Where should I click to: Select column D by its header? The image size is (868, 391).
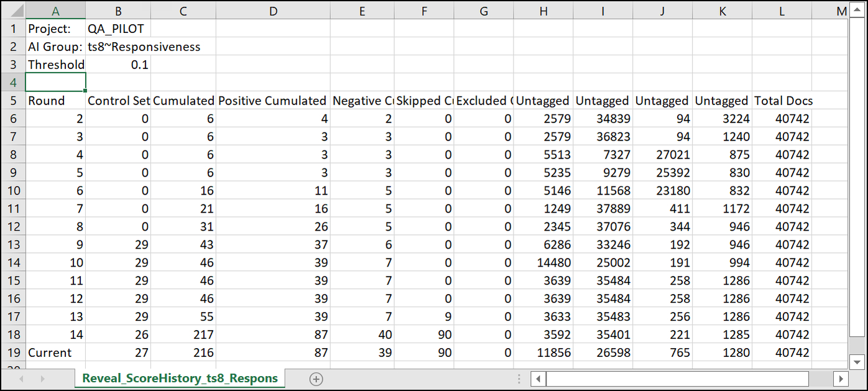tap(272, 11)
